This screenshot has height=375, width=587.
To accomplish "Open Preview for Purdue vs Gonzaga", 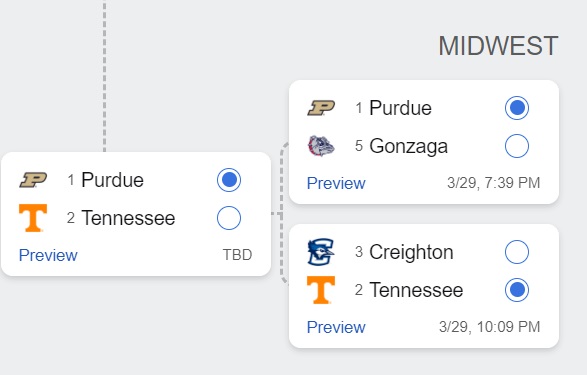I will [336, 183].
